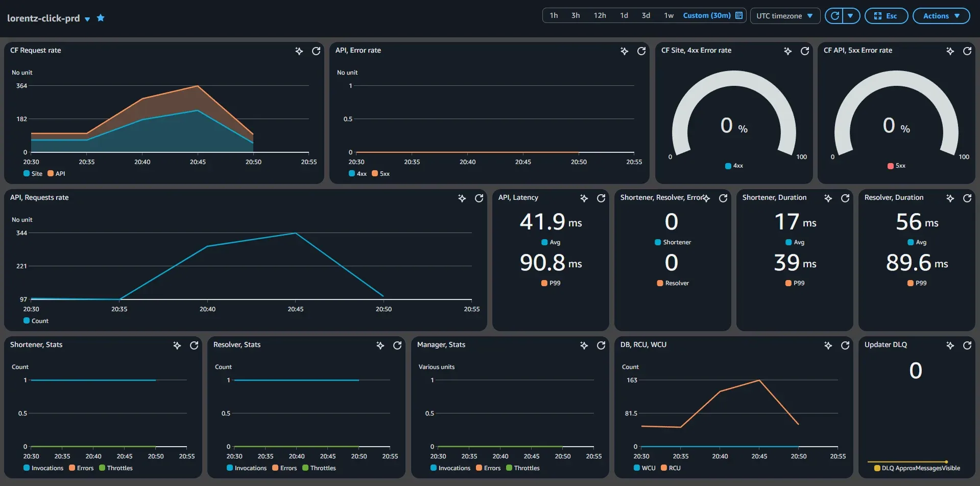Image resolution: width=980 pixels, height=486 pixels.
Task: Toggle Count series in API, Requests rate legend
Action: tap(36, 321)
